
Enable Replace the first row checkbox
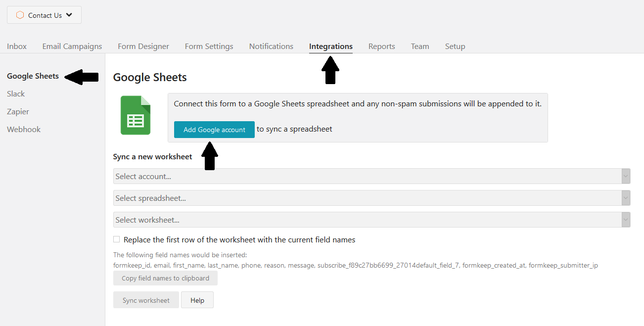click(116, 239)
